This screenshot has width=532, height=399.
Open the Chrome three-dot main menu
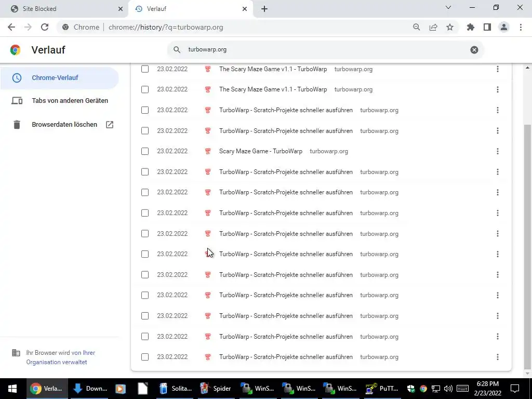pos(521,27)
